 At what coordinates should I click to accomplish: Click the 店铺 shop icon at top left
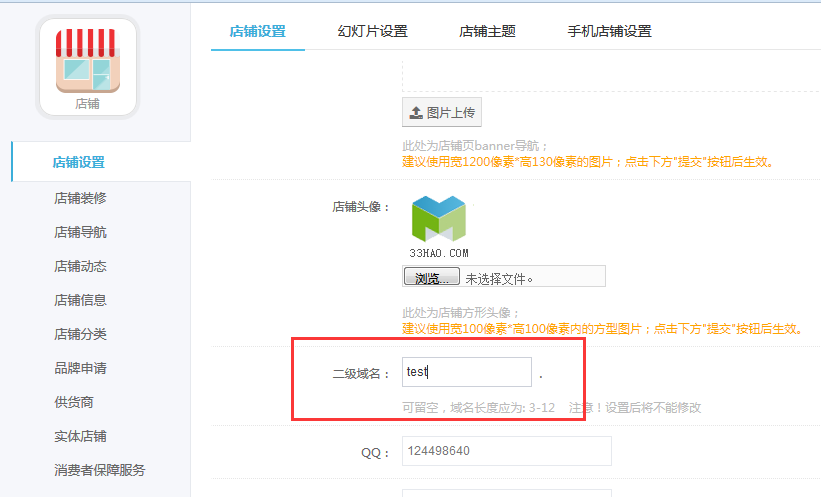coord(87,67)
